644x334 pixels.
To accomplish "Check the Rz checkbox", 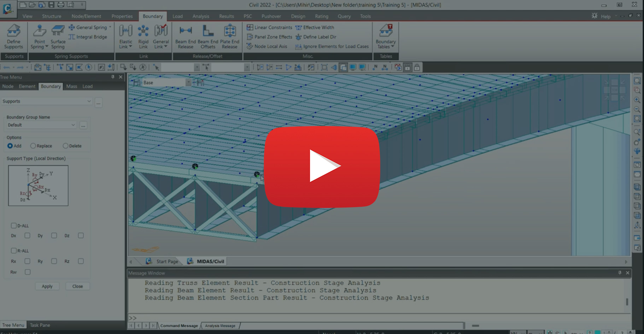I will click(x=81, y=261).
